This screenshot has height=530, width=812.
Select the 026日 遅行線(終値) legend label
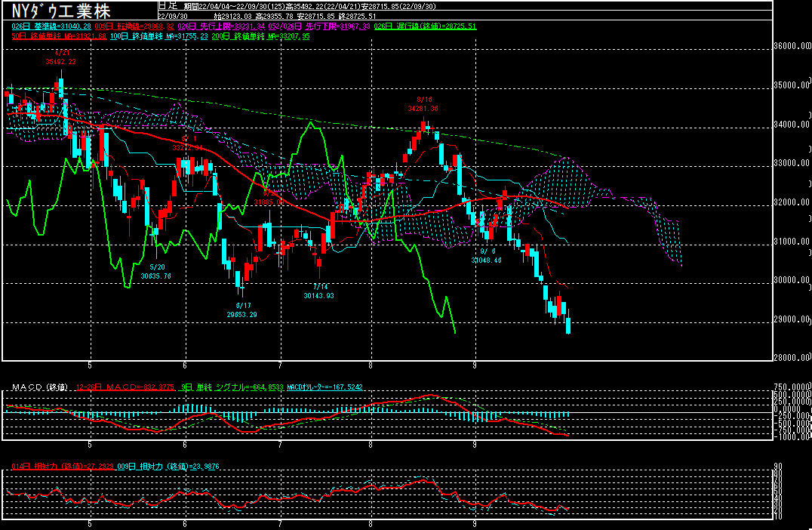click(x=425, y=26)
